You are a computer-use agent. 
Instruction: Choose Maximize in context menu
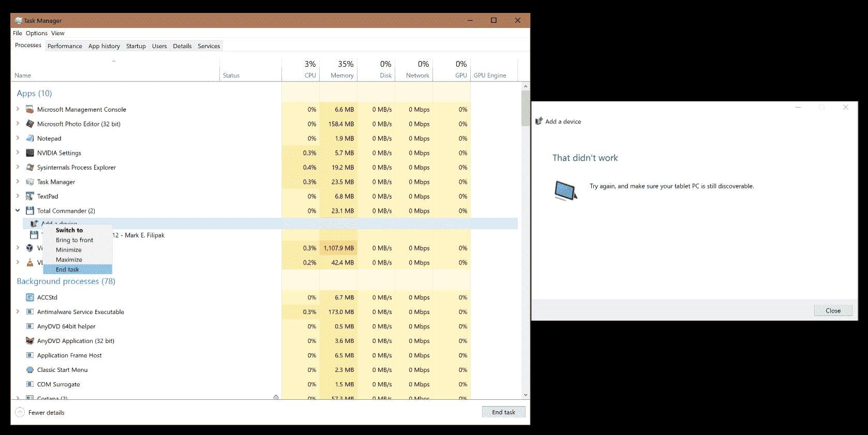pyautogui.click(x=78, y=259)
